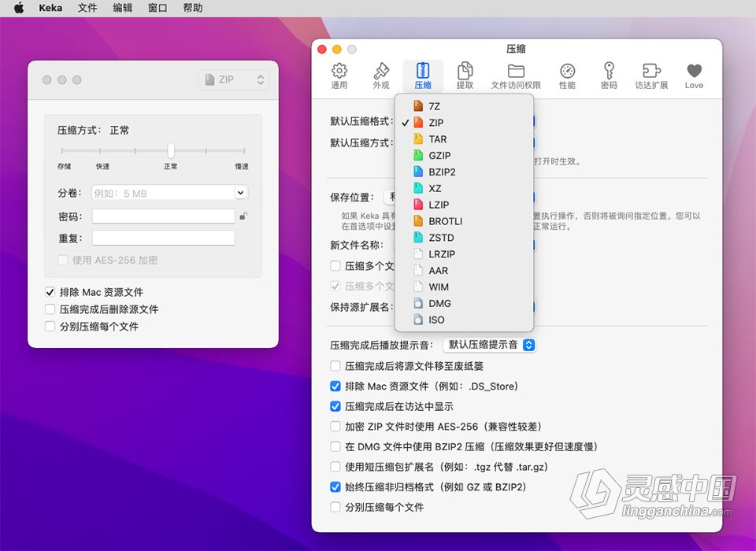The width and height of the screenshot is (756, 551).
Task: Enable 使用短压缩包扩展名 checkbox
Action: pyautogui.click(x=335, y=467)
